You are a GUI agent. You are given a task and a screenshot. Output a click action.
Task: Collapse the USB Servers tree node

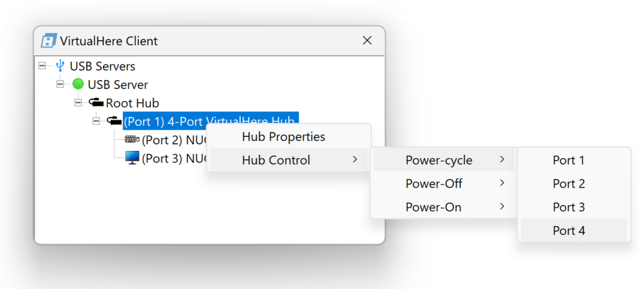[42, 65]
